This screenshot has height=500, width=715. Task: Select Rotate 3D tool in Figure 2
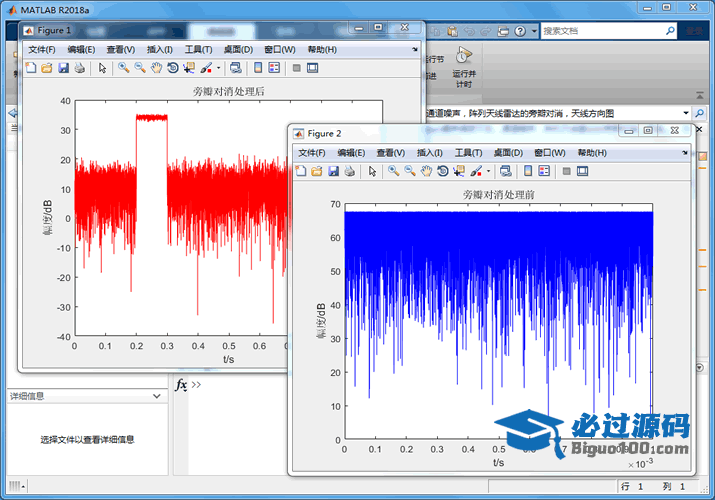(x=443, y=171)
